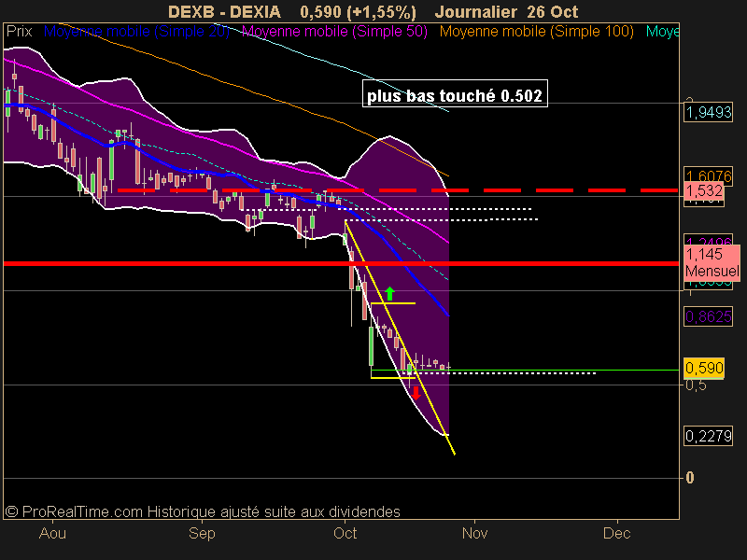Click the 0,5 axis value
Screen dimensions: 747x560
696,385
